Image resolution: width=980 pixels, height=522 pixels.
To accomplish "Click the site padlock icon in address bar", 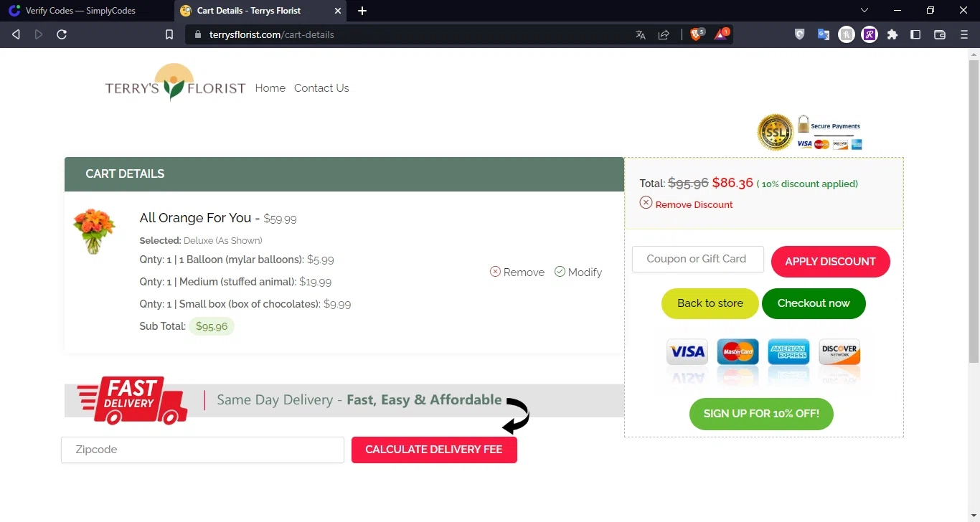I will 199,34.
